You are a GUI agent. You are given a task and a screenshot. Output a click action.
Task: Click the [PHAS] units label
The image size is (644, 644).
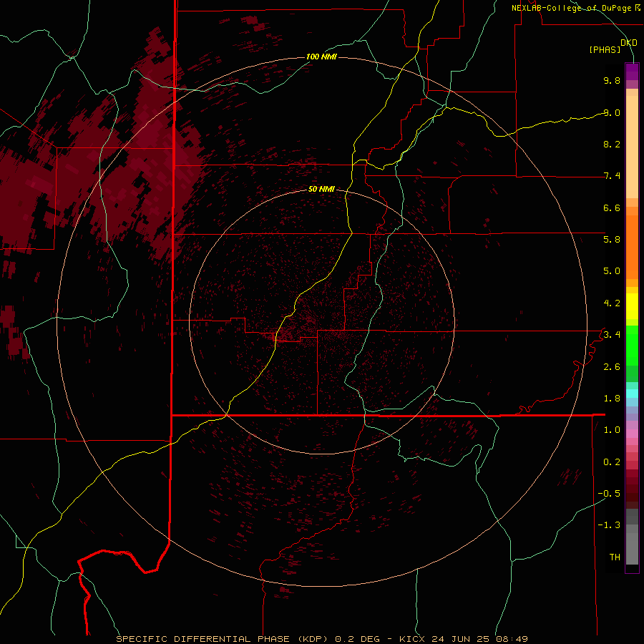click(605, 50)
